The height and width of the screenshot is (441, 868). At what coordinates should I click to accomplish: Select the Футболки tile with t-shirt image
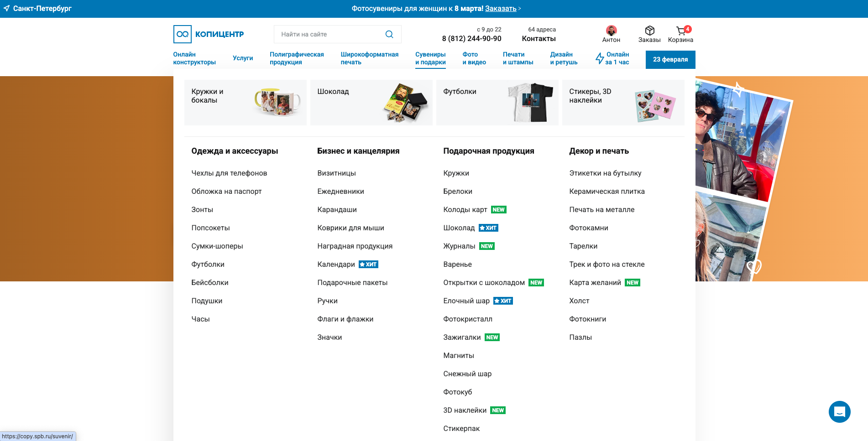[x=497, y=103]
